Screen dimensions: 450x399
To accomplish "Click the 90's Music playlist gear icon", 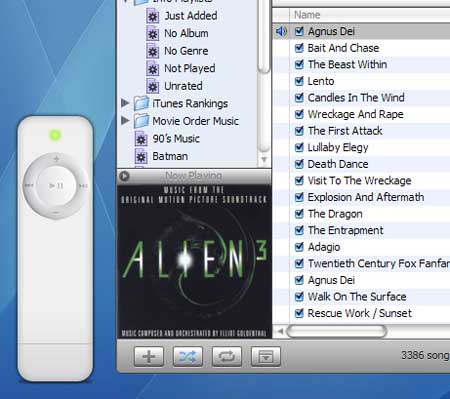I will 141,139.
